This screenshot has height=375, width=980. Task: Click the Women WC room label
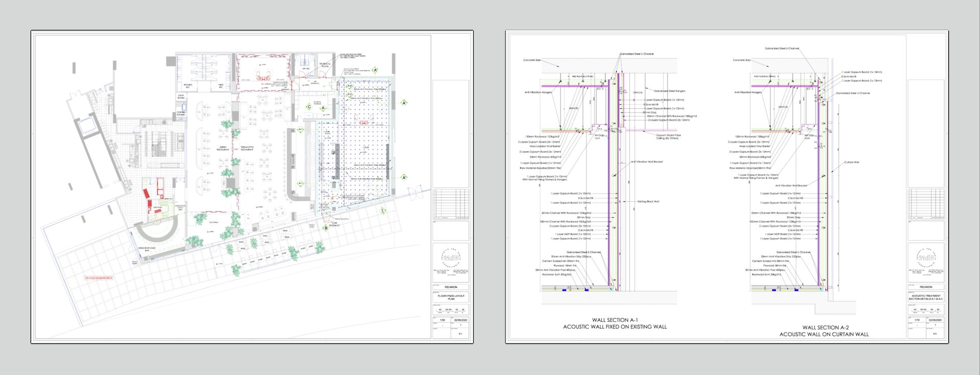click(188, 85)
